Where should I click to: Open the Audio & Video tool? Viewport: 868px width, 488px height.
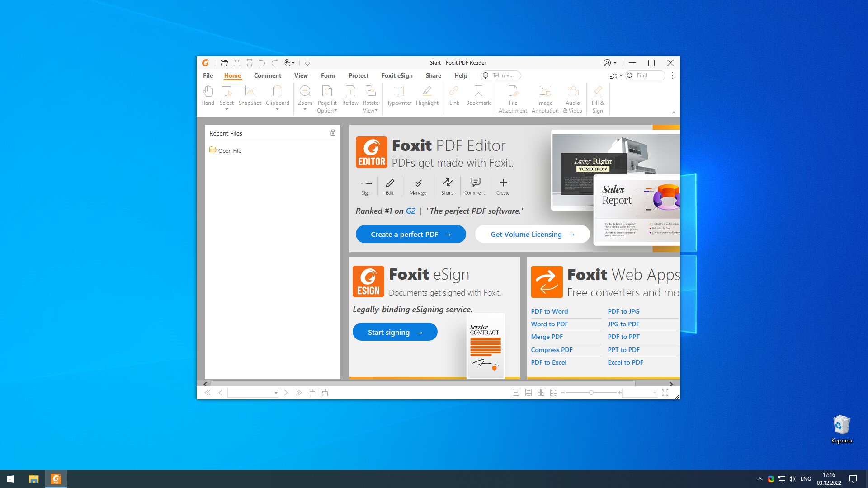[x=572, y=99]
